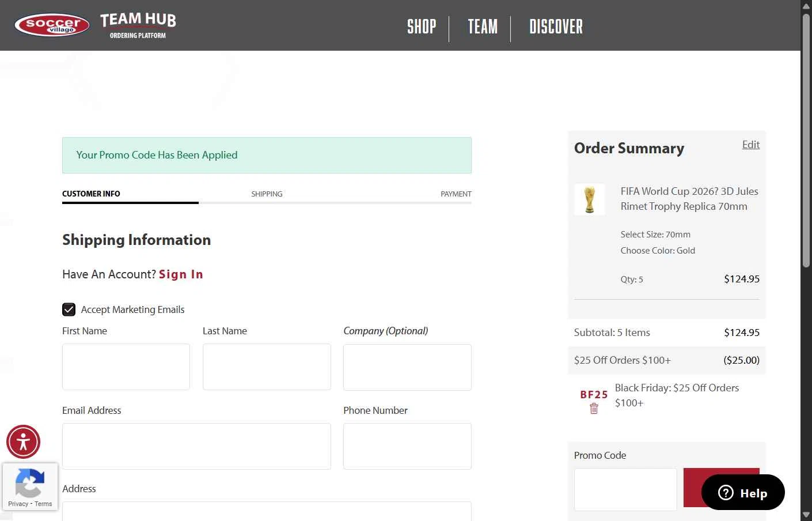The width and height of the screenshot is (812, 521).
Task: Click the Sign In link
Action: coord(181,274)
